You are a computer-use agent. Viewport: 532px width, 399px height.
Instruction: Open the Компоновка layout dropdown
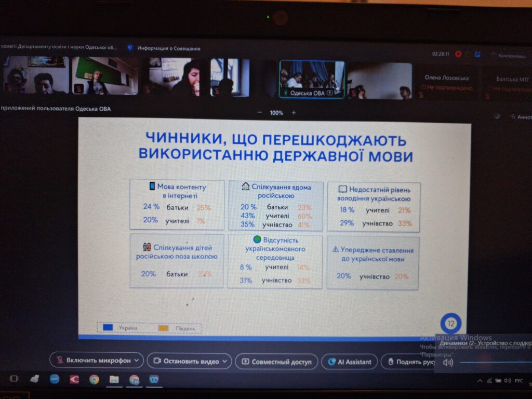[x=507, y=56]
